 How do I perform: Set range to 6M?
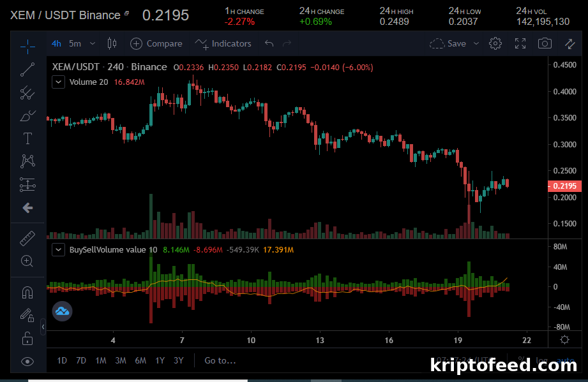pos(140,361)
